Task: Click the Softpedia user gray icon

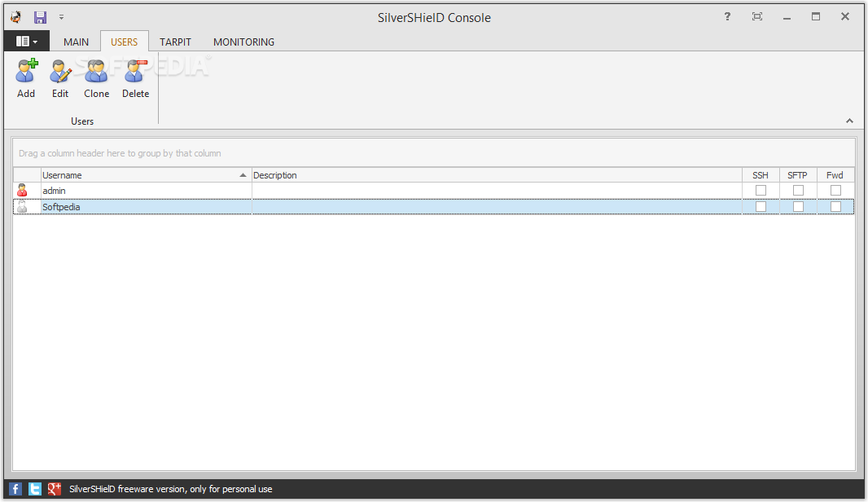Action: point(22,207)
